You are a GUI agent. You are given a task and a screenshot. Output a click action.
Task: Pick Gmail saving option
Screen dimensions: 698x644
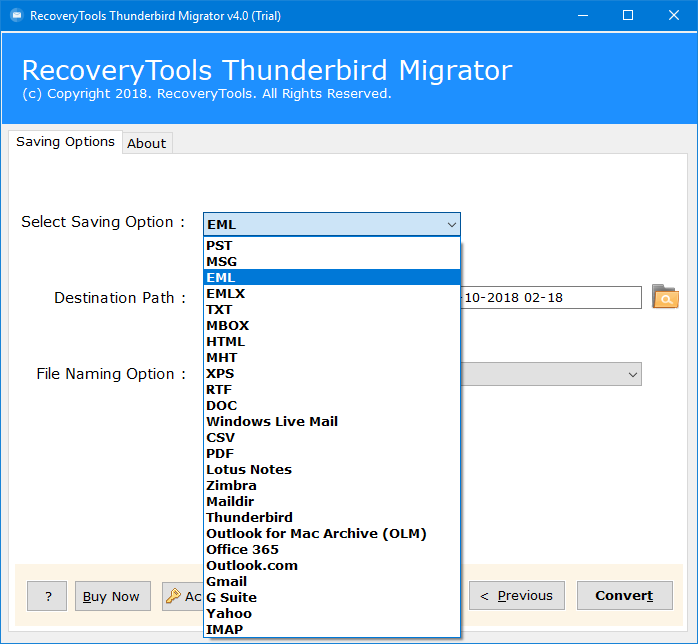[332, 582]
